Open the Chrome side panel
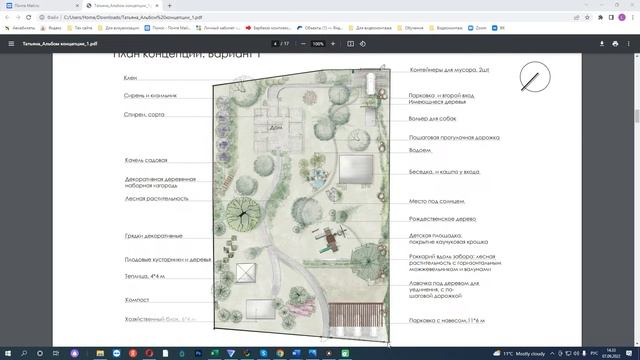 click(x=611, y=17)
